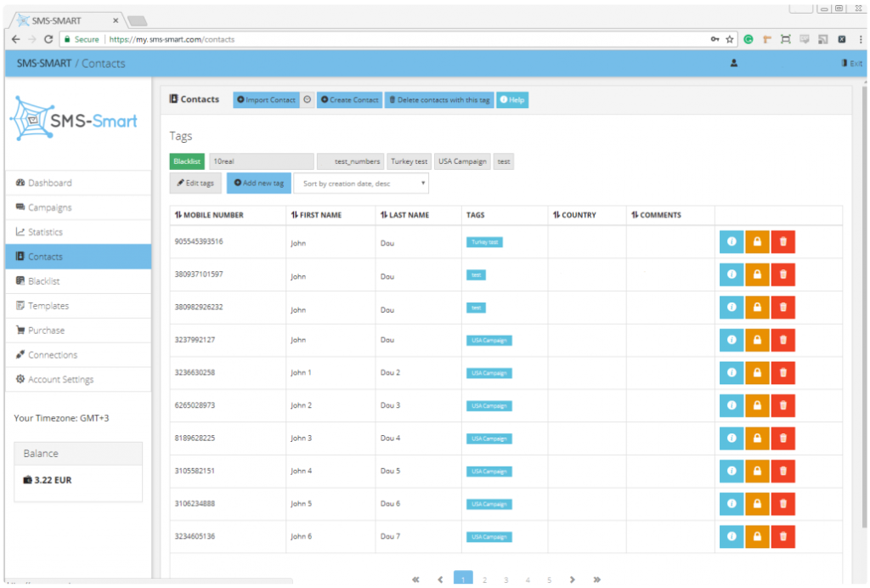Open Connections in sidebar
870x588 pixels.
pos(78,355)
